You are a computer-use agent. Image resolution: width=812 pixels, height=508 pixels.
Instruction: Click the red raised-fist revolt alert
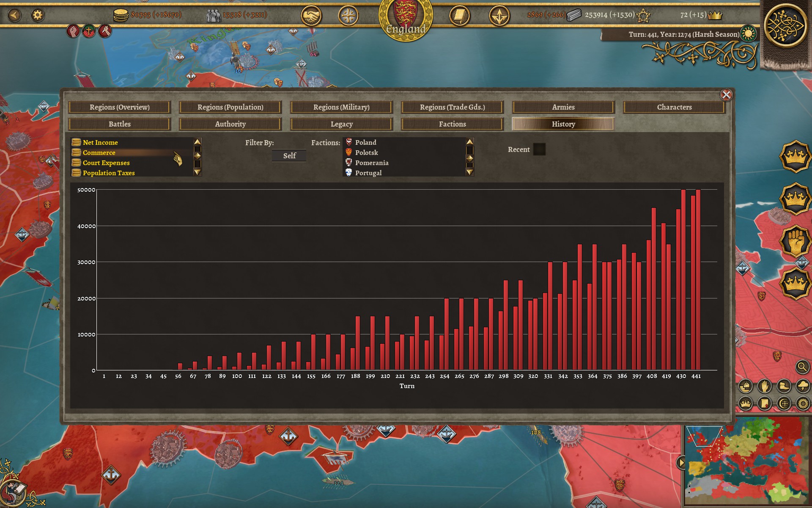tap(73, 31)
